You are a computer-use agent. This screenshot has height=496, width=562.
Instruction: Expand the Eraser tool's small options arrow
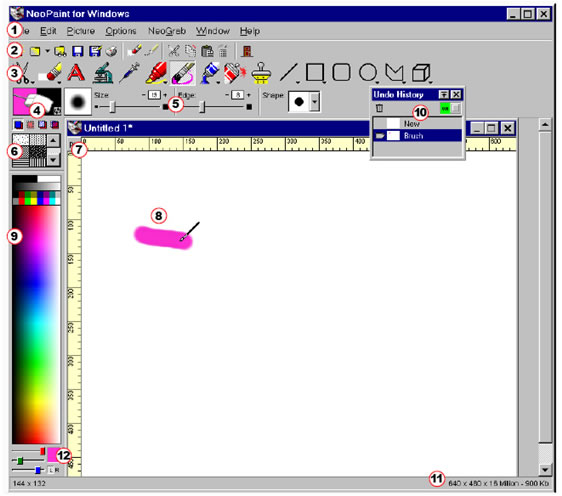[x=59, y=83]
